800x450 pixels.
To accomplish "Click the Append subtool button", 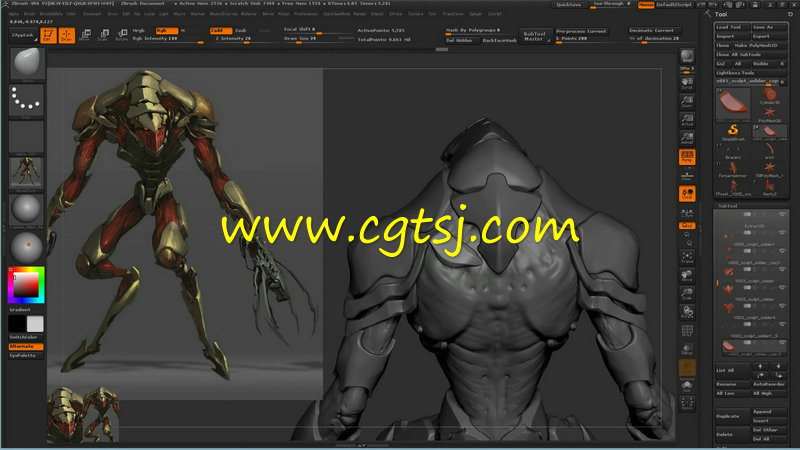I will click(769, 412).
